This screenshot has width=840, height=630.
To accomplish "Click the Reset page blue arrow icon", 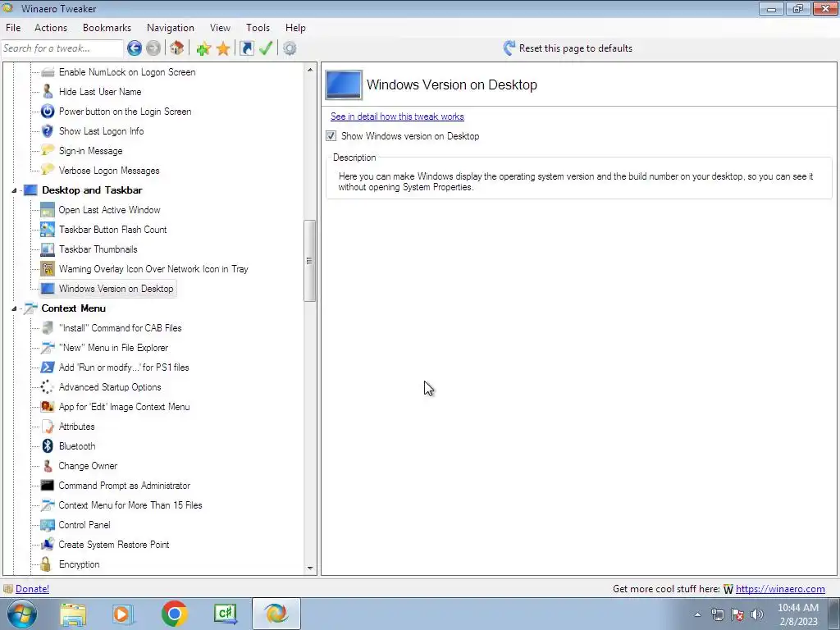I will click(509, 48).
